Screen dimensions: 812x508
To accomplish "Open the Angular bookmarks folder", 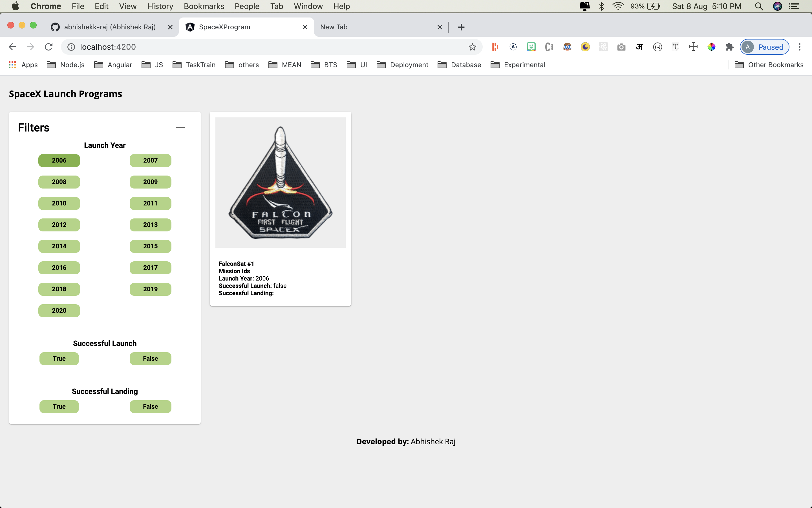I will click(x=113, y=65).
